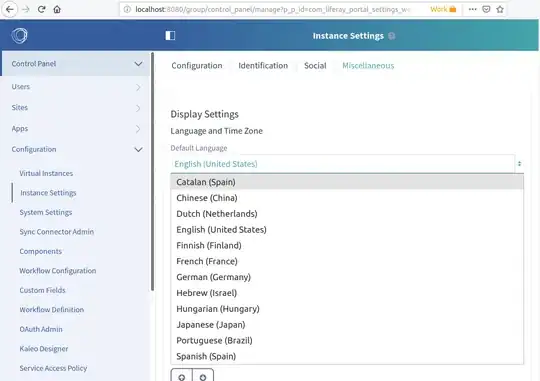Click the browser back arrow
Image resolution: width=540 pixels, height=381 pixels.
(x=10, y=9)
